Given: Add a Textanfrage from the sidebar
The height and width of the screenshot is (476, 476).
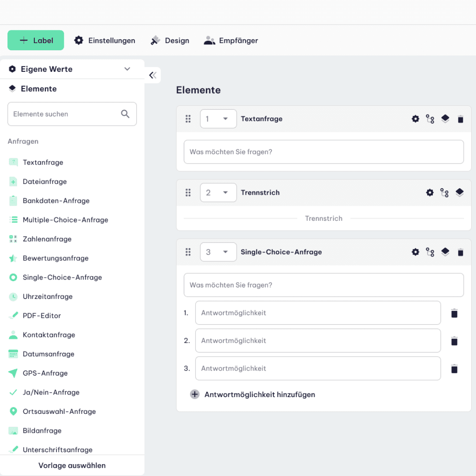Looking at the screenshot, I should 37,162.
